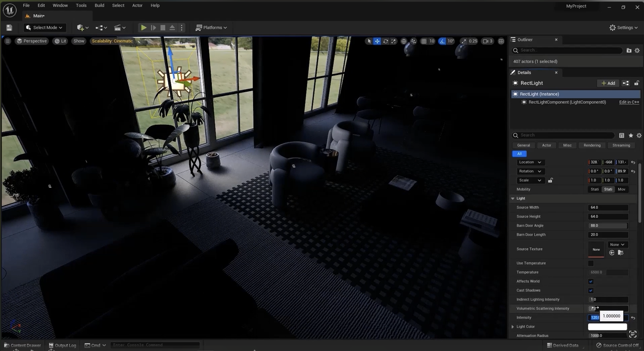This screenshot has width=644, height=351.
Task: Activate the scale gizmo tool
Action: [393, 41]
